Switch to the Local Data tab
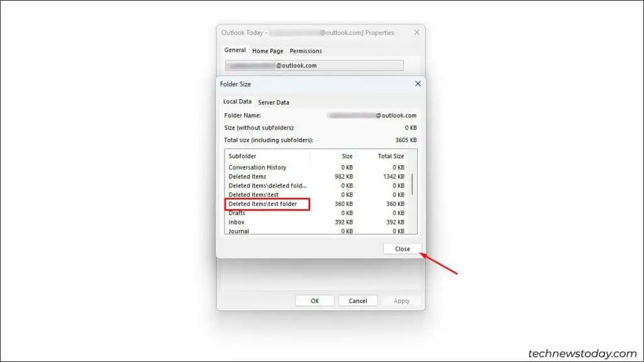Viewport: 644px width, 362px height. [x=238, y=102]
